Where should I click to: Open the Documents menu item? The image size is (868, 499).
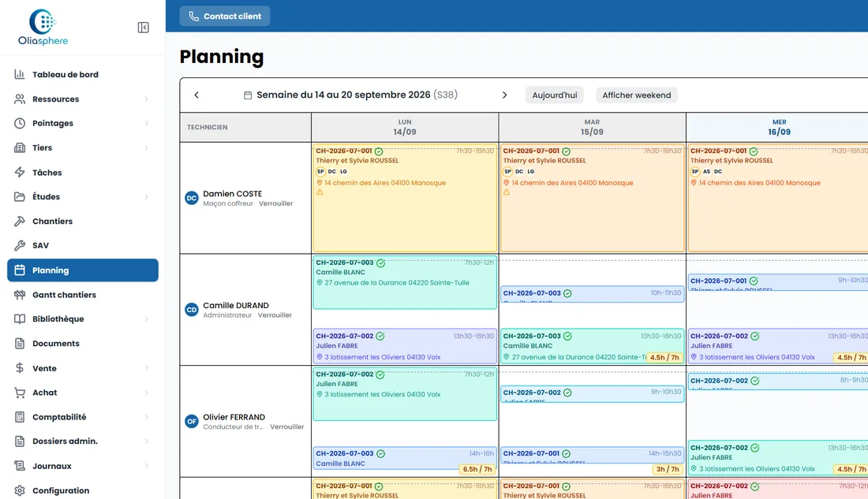[83, 344]
